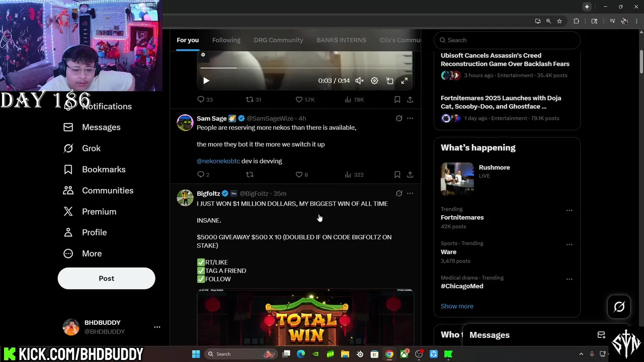Image resolution: width=644 pixels, height=362 pixels.
Task: Bookmark the video post
Action: tap(397, 100)
